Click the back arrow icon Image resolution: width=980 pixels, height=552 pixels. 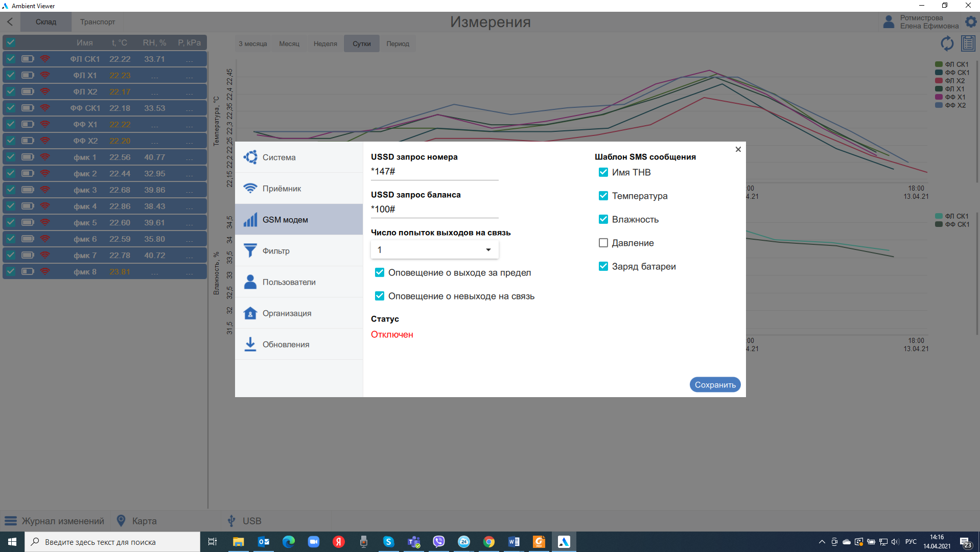tap(10, 22)
